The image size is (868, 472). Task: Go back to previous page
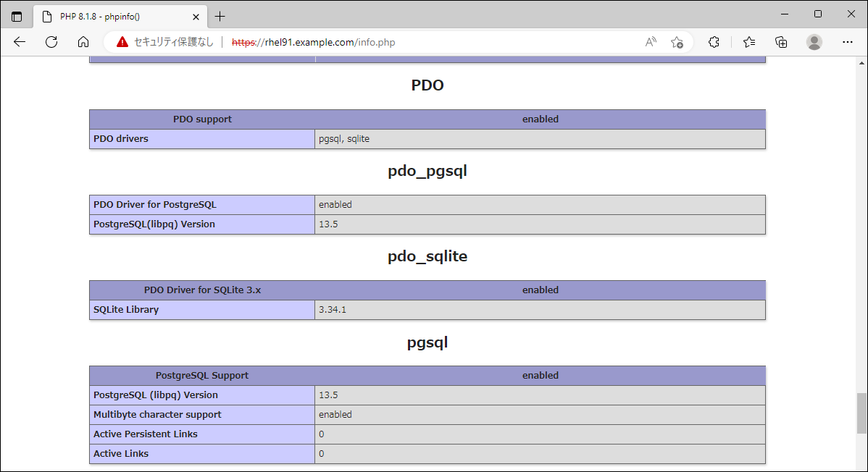tap(20, 42)
